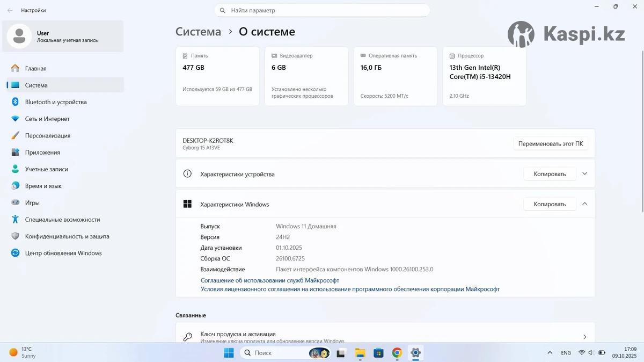644x362 pixels.
Task: Click the Windows Start button
Action: 229,353
